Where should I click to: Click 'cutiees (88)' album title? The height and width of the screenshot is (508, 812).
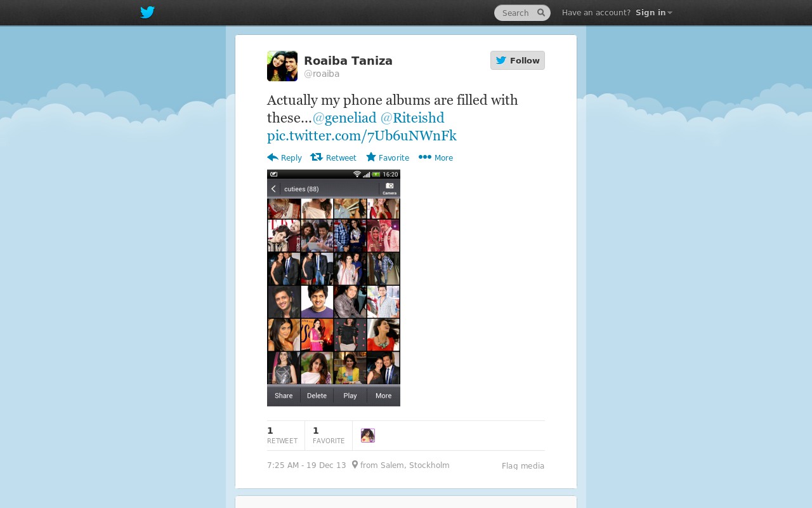301,189
